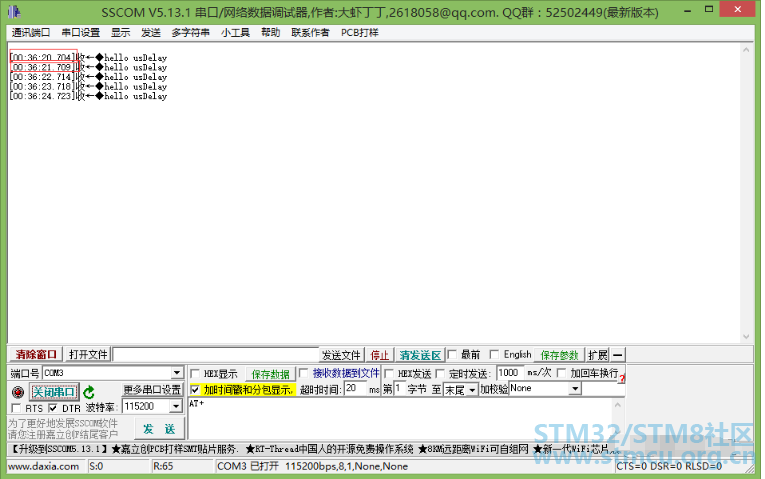
Task: Click receive area scrollbar down arrow
Action: click(746, 337)
